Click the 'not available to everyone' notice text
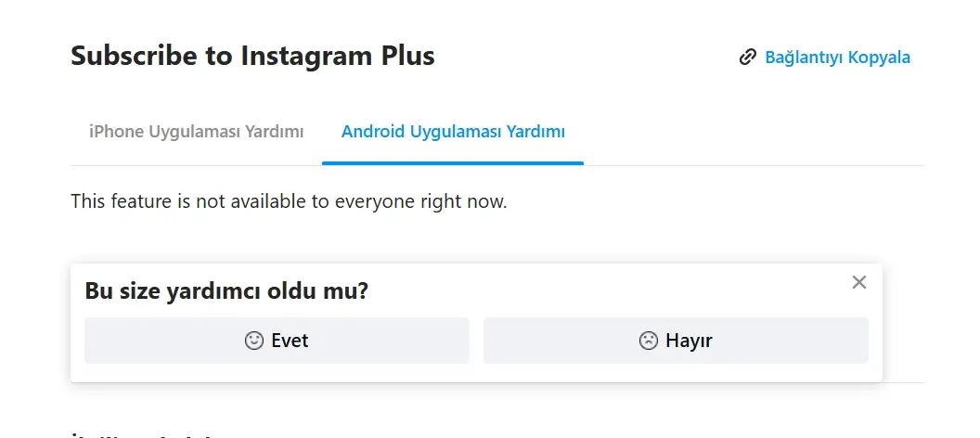Viewport: 980px width, 438px height. [x=289, y=201]
